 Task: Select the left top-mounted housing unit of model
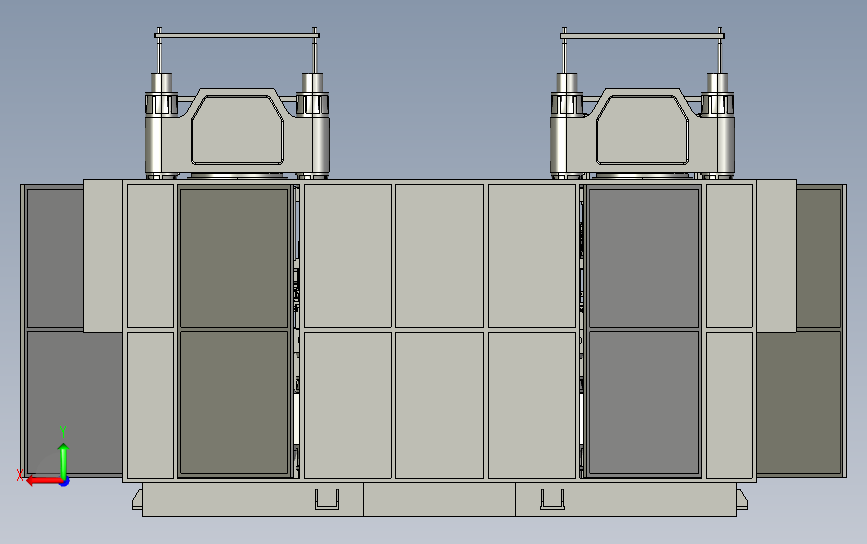pos(237,133)
